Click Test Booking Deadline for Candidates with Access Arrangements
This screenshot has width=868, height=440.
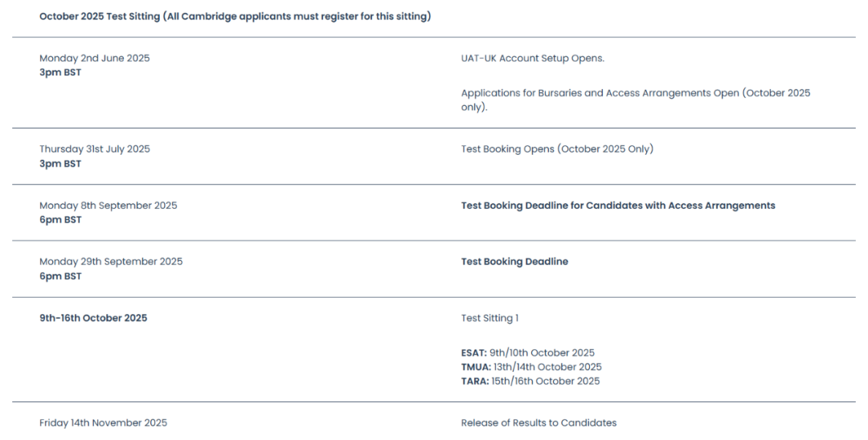click(x=618, y=206)
